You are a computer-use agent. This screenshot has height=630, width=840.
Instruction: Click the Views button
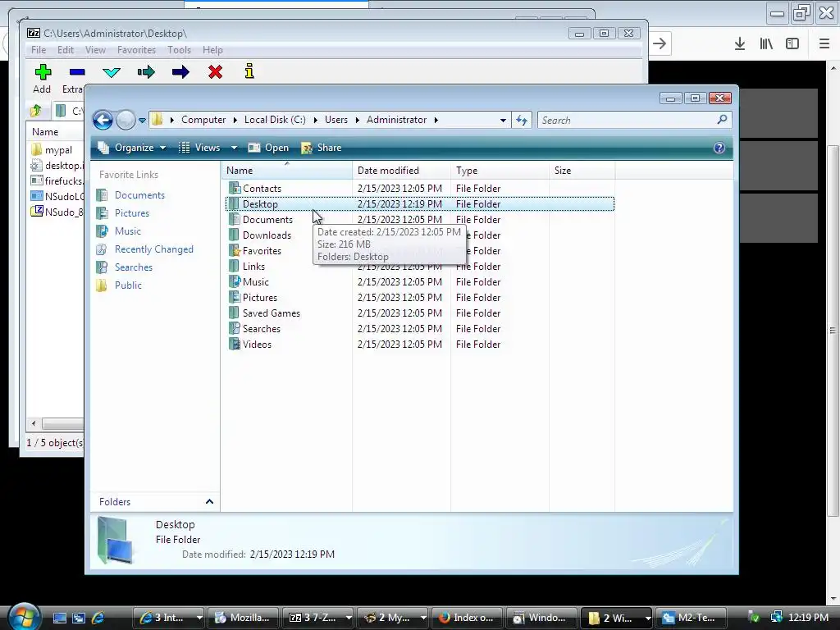tap(200, 148)
